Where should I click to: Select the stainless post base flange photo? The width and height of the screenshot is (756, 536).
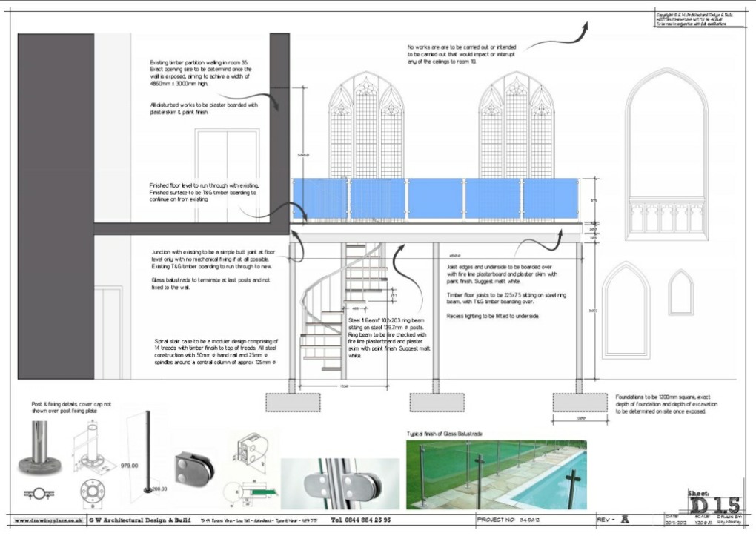coord(40,448)
